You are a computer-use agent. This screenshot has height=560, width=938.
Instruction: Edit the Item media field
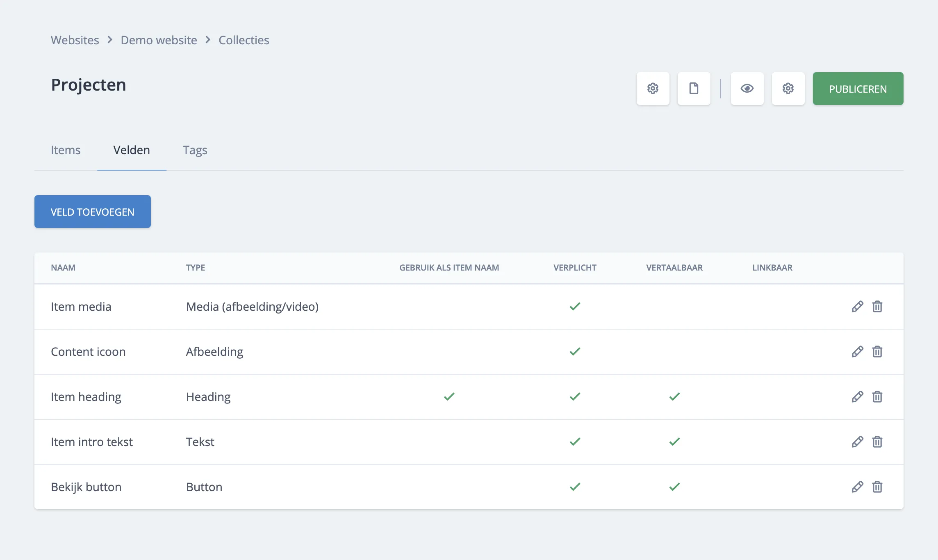click(857, 307)
